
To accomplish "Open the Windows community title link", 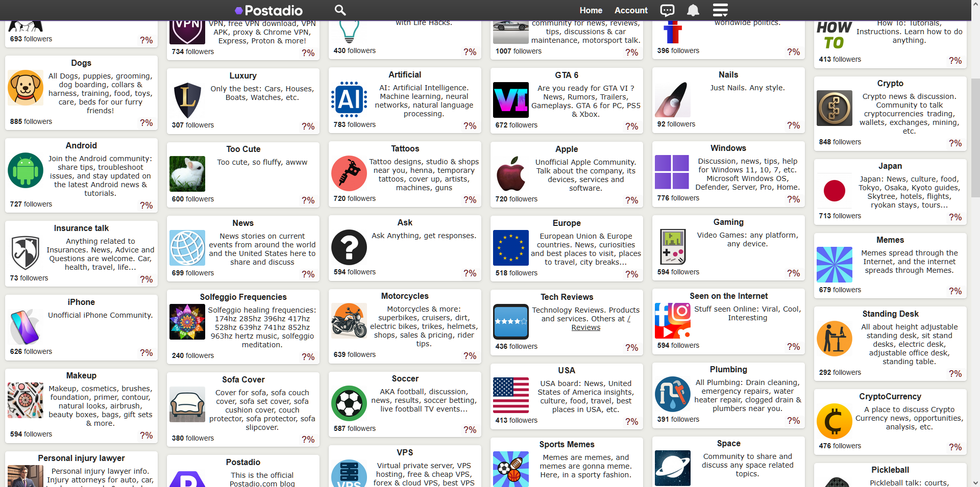I will tap(728, 148).
